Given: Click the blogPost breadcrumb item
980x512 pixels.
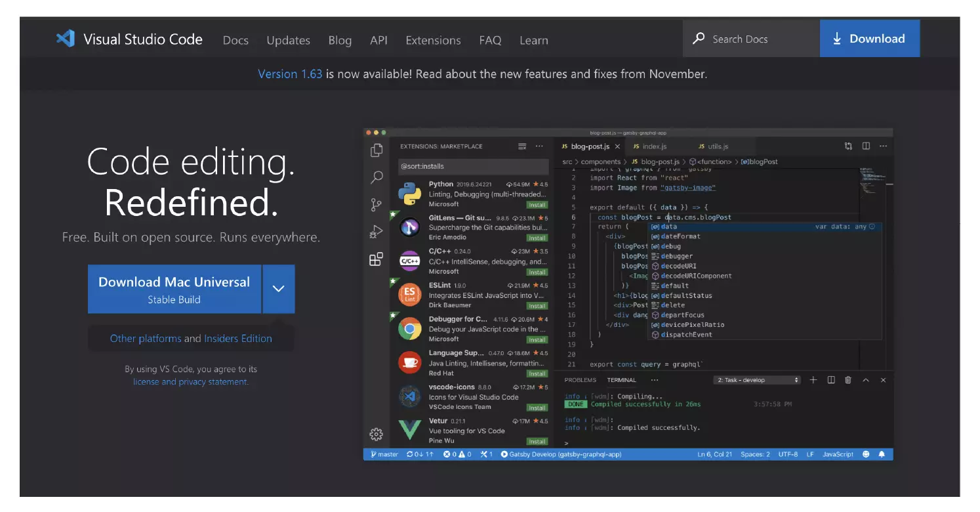Looking at the screenshot, I should click(x=759, y=161).
